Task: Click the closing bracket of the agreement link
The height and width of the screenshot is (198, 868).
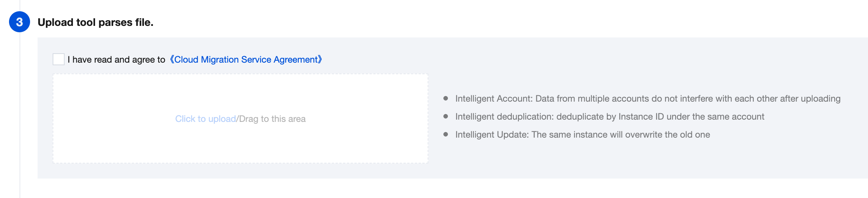Action: (320, 60)
